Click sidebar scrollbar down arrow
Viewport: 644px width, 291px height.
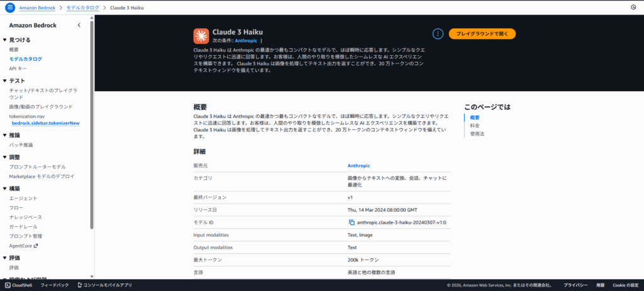92,277
